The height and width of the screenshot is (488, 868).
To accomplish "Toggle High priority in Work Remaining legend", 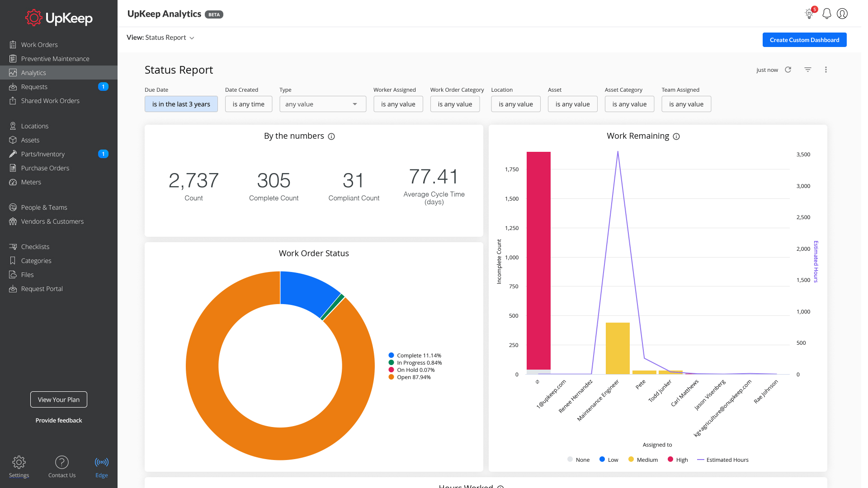I will pos(677,460).
